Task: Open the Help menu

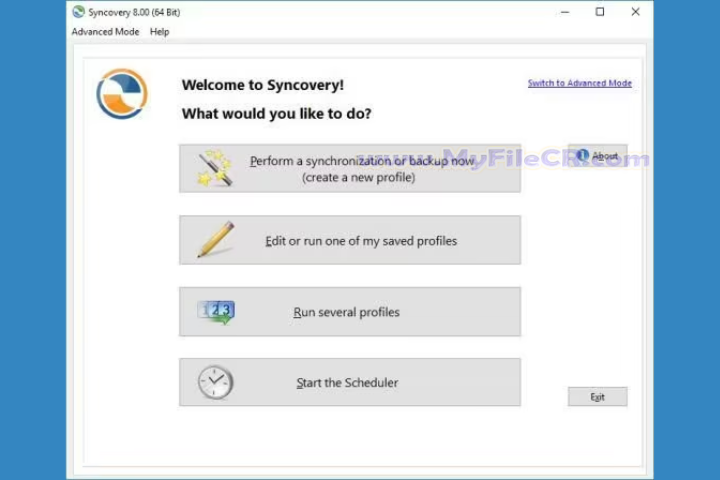Action: pos(159,32)
